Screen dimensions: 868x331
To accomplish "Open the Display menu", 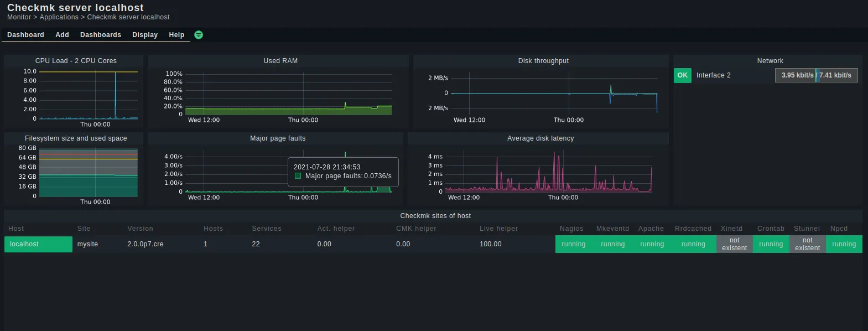I will [x=145, y=35].
